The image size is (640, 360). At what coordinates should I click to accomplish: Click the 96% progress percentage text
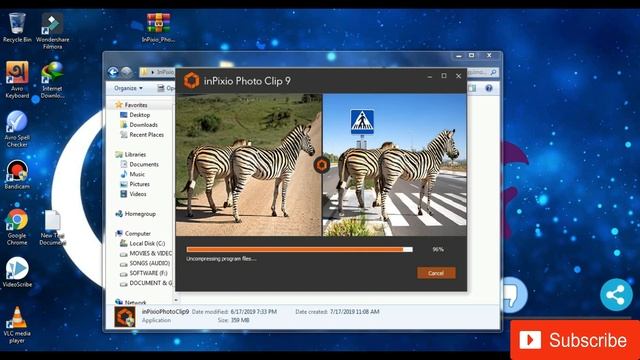(x=438, y=249)
